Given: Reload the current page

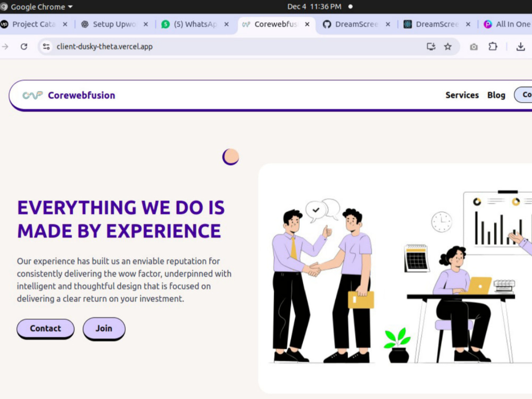Looking at the screenshot, I should [24, 46].
